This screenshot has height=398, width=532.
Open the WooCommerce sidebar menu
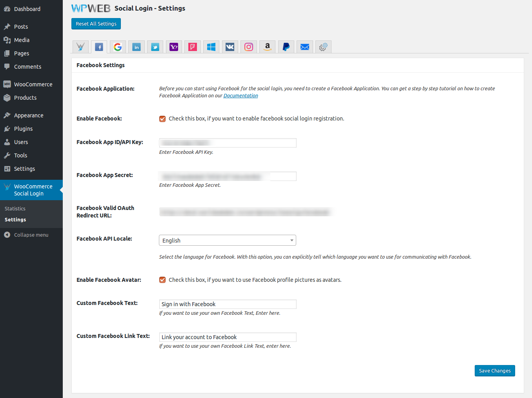(33, 84)
